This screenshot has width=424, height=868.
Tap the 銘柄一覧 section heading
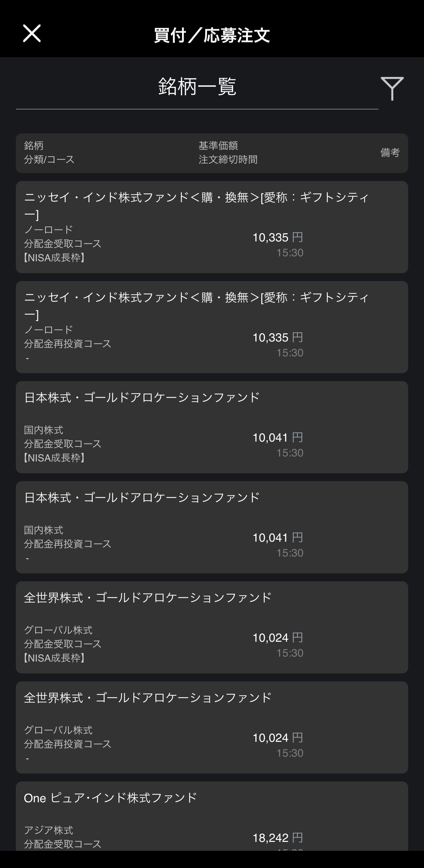point(197,87)
